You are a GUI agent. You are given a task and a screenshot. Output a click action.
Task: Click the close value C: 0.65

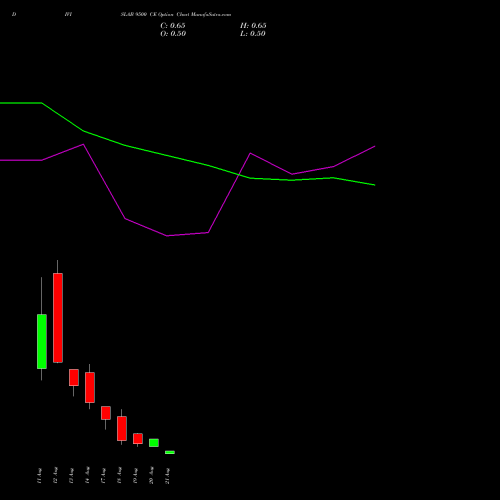click(173, 26)
